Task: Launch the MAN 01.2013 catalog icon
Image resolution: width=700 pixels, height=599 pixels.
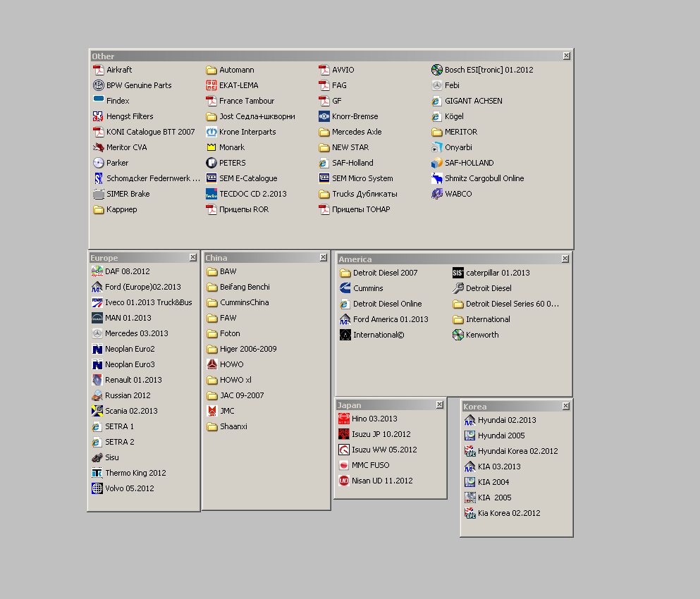Action: (x=97, y=318)
